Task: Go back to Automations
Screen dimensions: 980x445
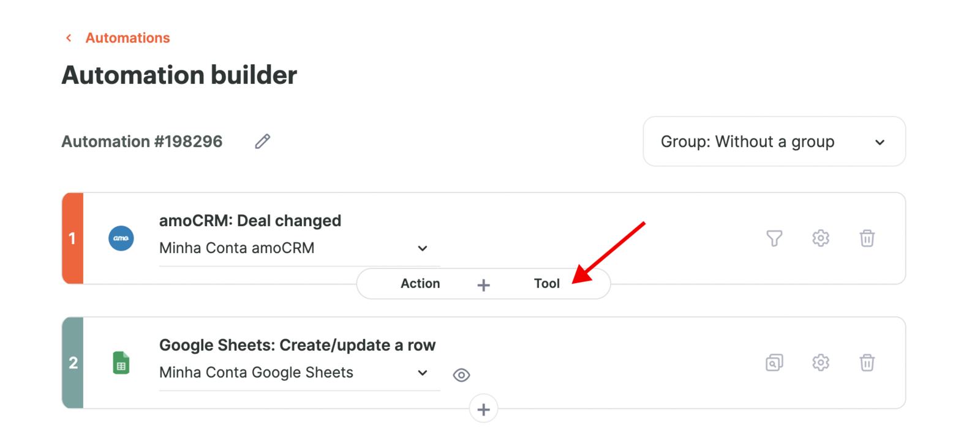Action: point(127,38)
